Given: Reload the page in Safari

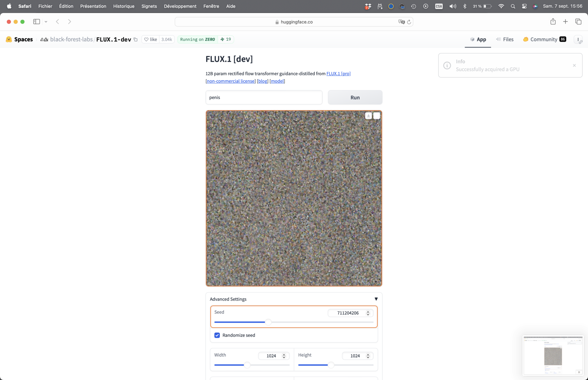Looking at the screenshot, I should 409,22.
